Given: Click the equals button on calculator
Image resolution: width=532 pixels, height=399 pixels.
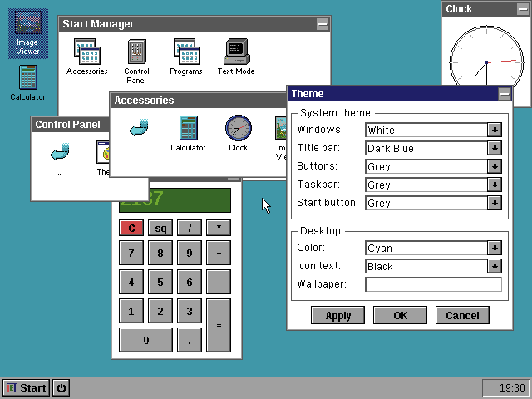Looking at the screenshot, I should pyautogui.click(x=219, y=325).
